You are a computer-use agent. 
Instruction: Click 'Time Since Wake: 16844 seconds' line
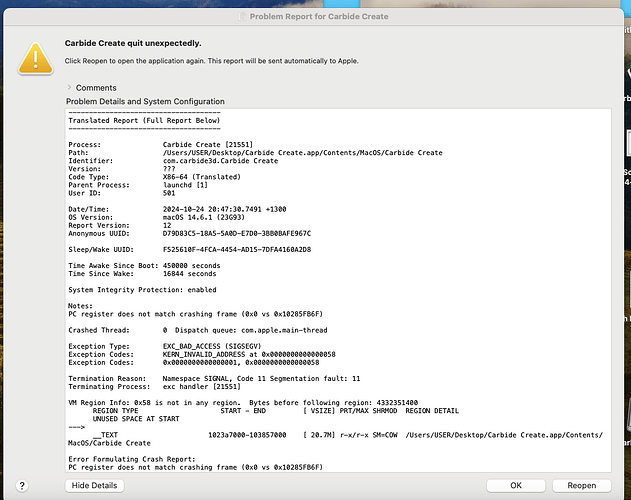click(x=142, y=273)
